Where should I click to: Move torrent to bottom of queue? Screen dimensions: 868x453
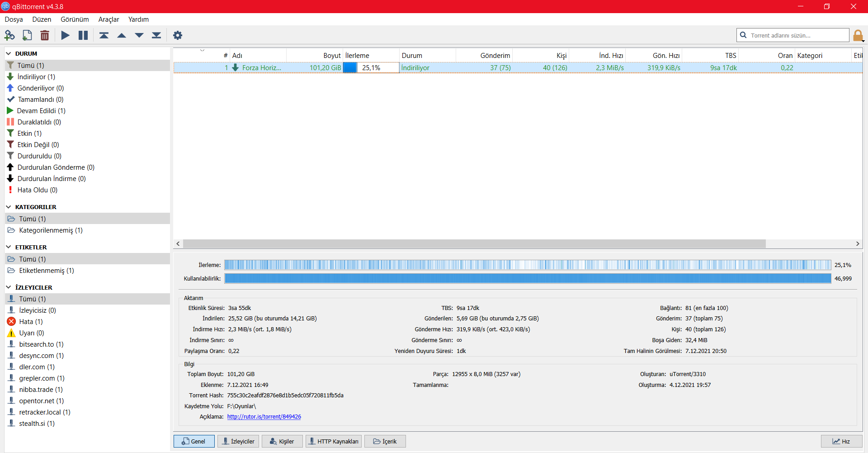pos(156,35)
